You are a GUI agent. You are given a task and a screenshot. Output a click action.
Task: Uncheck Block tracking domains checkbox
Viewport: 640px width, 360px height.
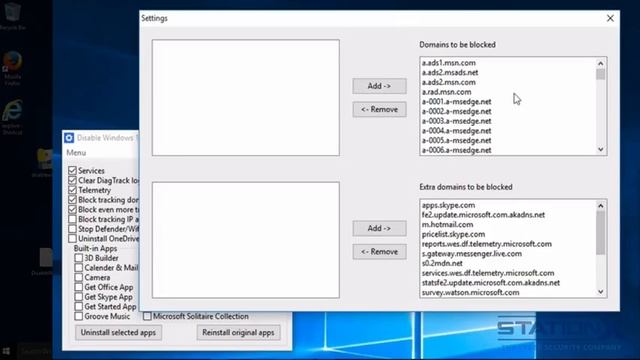click(x=72, y=200)
